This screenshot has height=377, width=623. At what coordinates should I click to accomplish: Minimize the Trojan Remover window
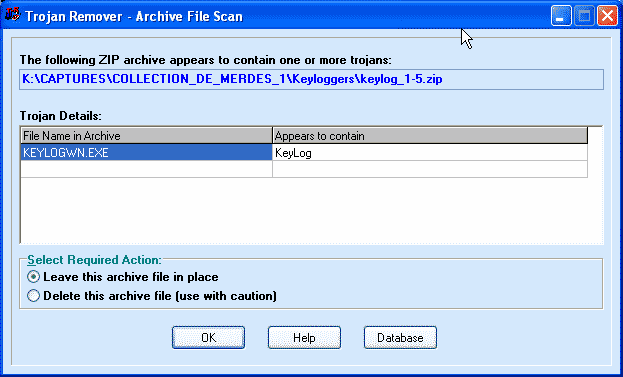click(x=561, y=16)
